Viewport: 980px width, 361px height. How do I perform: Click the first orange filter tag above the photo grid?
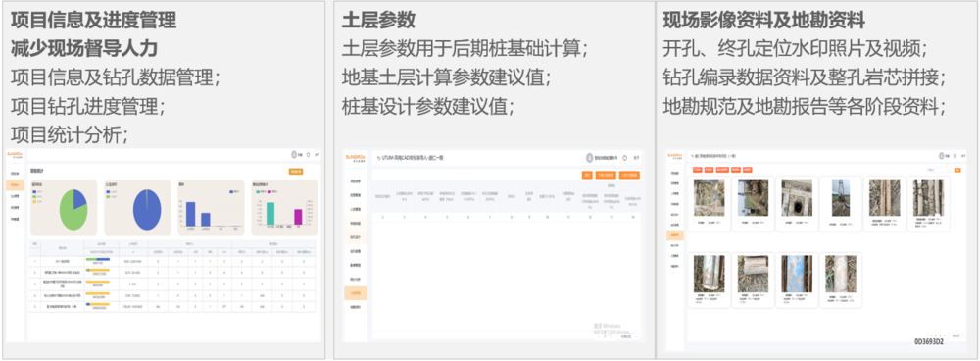click(x=698, y=170)
